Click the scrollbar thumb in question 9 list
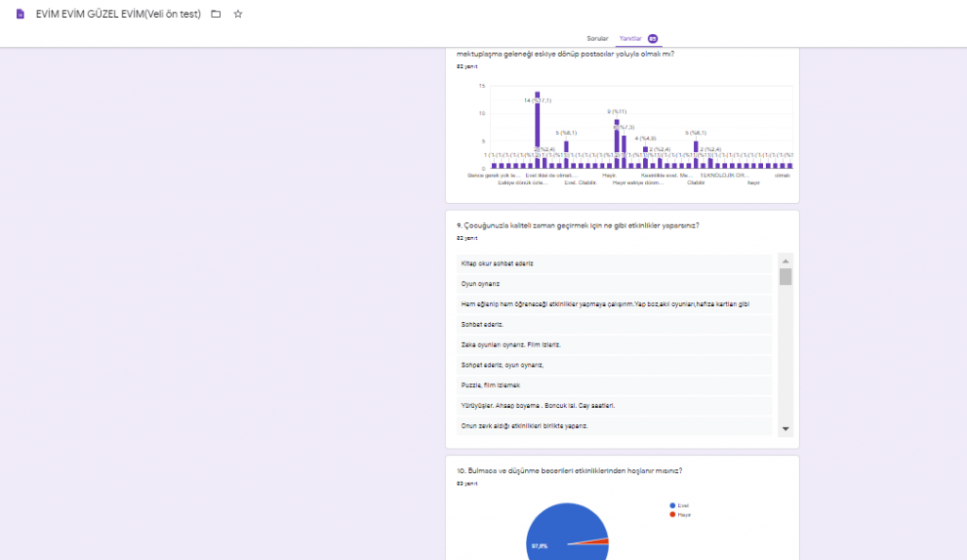Viewport: 967px width, 560px height. pos(786,277)
